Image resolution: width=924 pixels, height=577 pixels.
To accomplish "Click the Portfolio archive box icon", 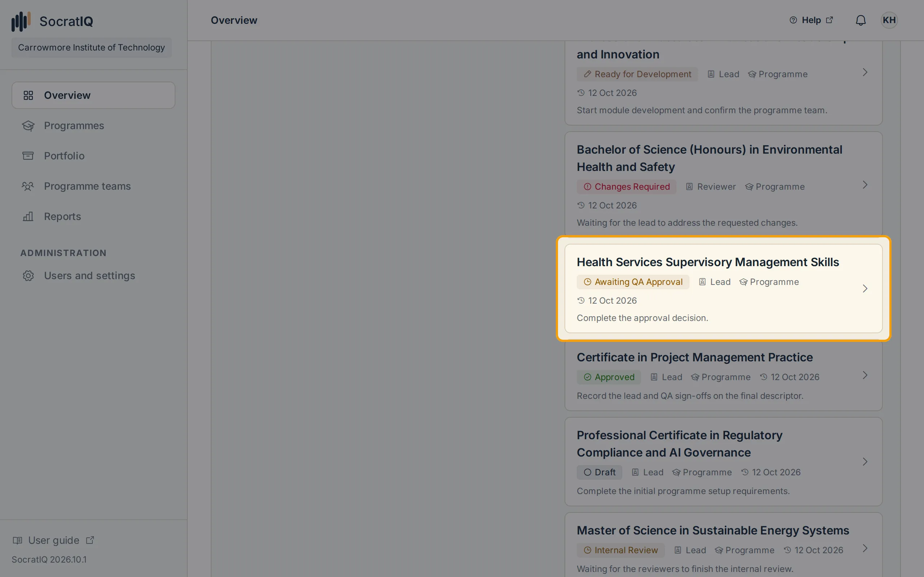I will tap(28, 156).
